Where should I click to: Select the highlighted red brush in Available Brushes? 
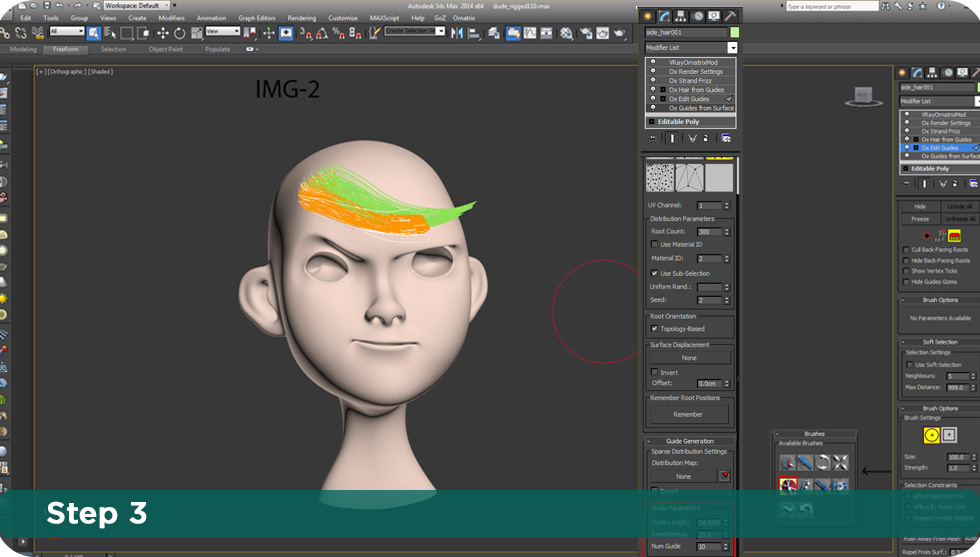[x=788, y=485]
